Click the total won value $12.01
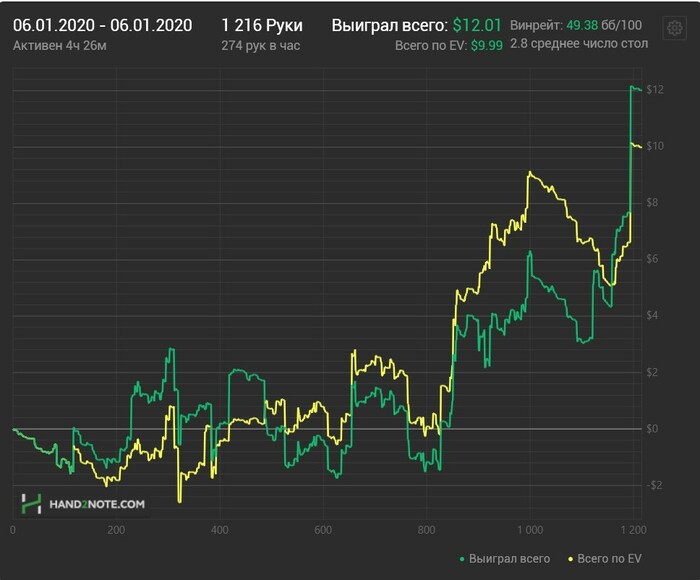 click(477, 25)
